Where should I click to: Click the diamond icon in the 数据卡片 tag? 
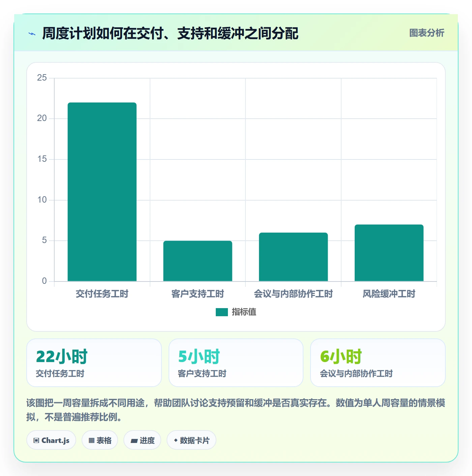coord(176,440)
